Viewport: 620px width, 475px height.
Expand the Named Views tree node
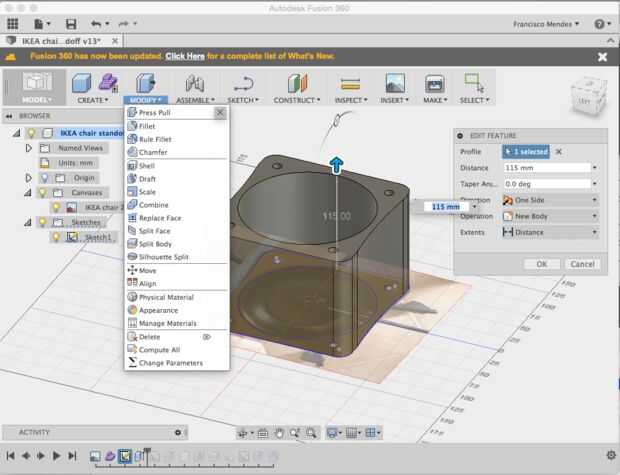tap(29, 147)
